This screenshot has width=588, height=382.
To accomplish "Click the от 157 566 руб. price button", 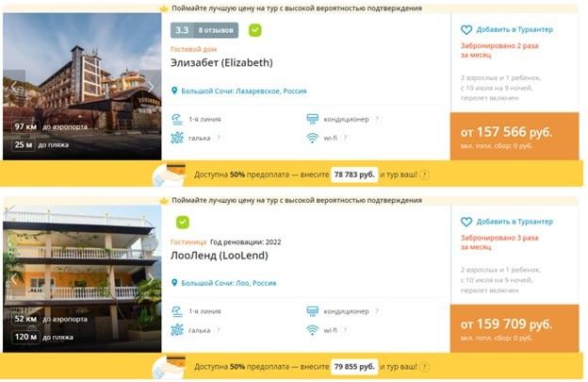I will click(x=514, y=136).
